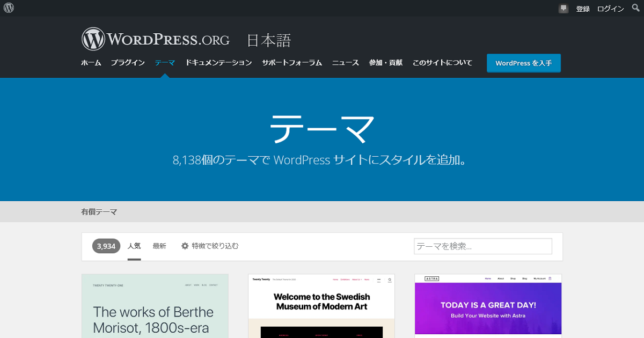Click the 3,934 theme count badge
The height and width of the screenshot is (338, 644).
pyautogui.click(x=106, y=246)
